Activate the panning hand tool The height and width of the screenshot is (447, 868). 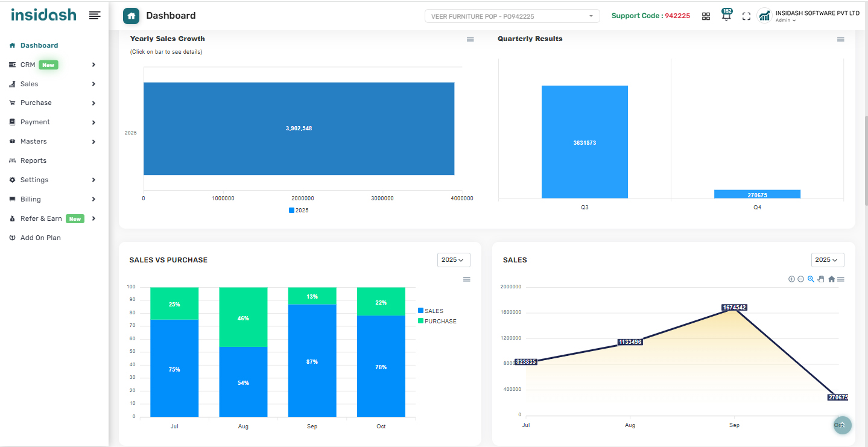coord(820,279)
